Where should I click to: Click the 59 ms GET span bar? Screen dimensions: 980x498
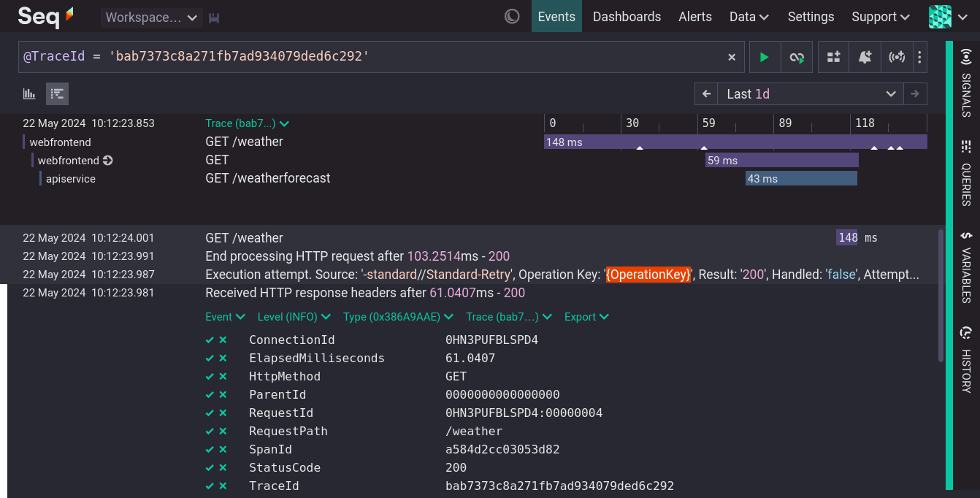pos(781,160)
